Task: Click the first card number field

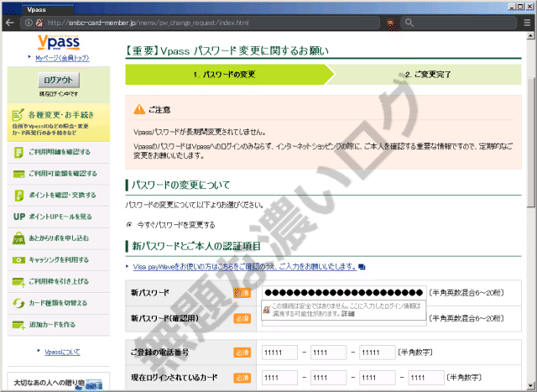Action: [279, 378]
